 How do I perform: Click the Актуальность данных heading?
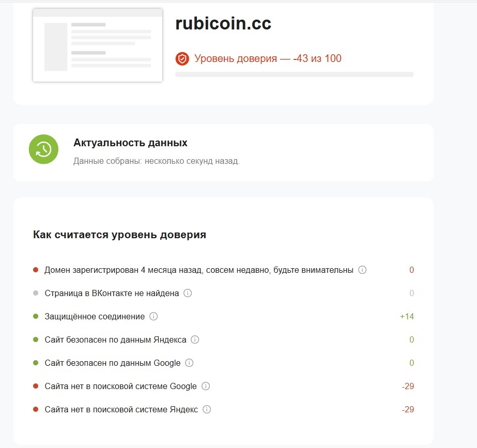pos(130,143)
